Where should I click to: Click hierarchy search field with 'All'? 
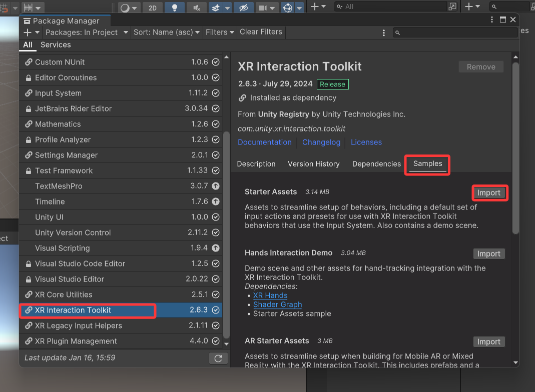(391, 6)
